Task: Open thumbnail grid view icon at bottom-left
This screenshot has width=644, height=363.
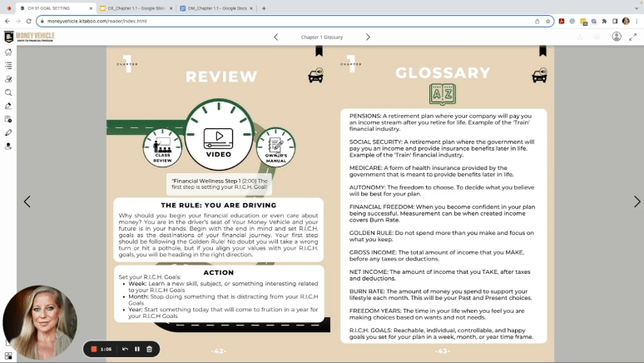Action: [x=8, y=356]
